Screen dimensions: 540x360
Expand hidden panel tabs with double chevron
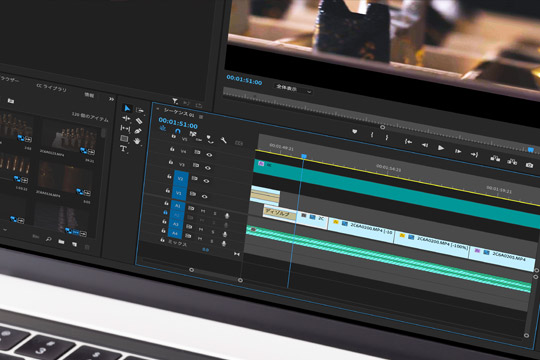point(112,99)
